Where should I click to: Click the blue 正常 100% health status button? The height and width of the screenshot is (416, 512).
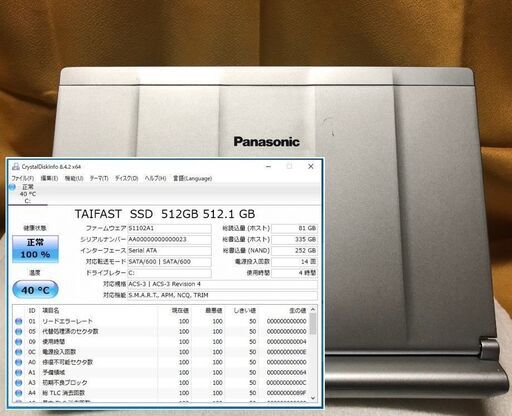(35, 249)
